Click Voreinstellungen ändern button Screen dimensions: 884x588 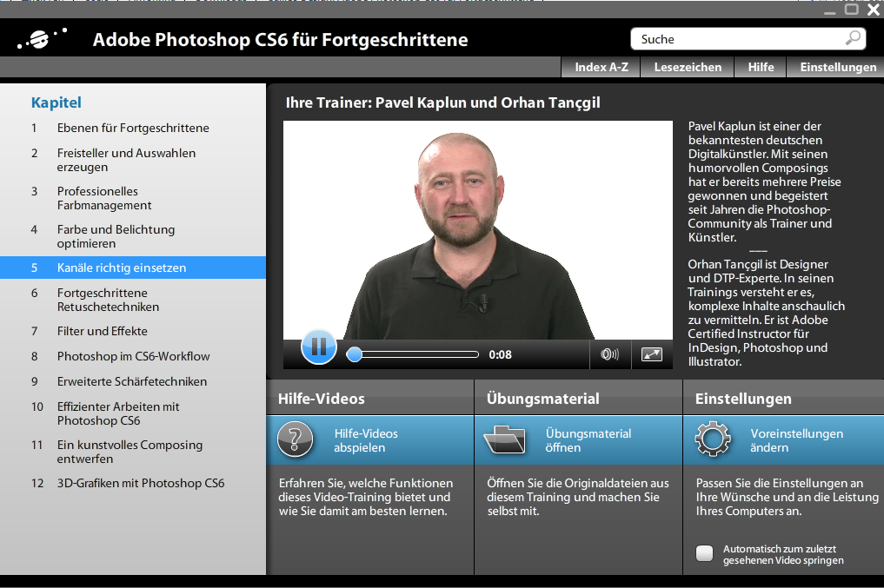tap(784, 439)
